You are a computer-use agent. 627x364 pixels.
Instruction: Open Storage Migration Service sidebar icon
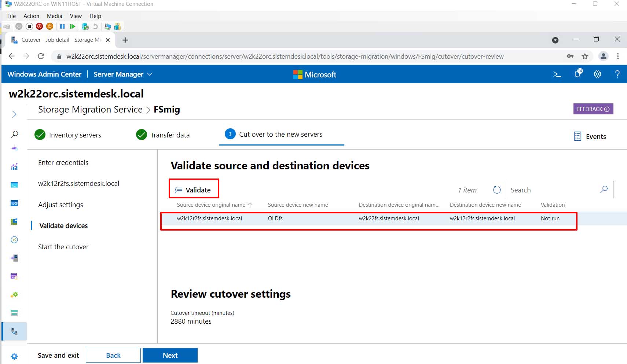[14, 331]
